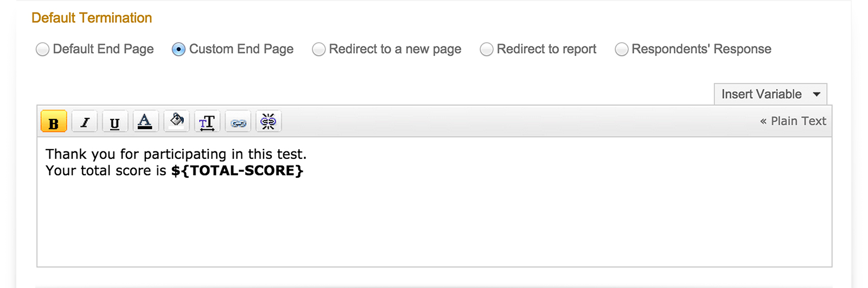This screenshot has height=288, width=868.
Task: Open the font color tool
Action: tap(145, 121)
